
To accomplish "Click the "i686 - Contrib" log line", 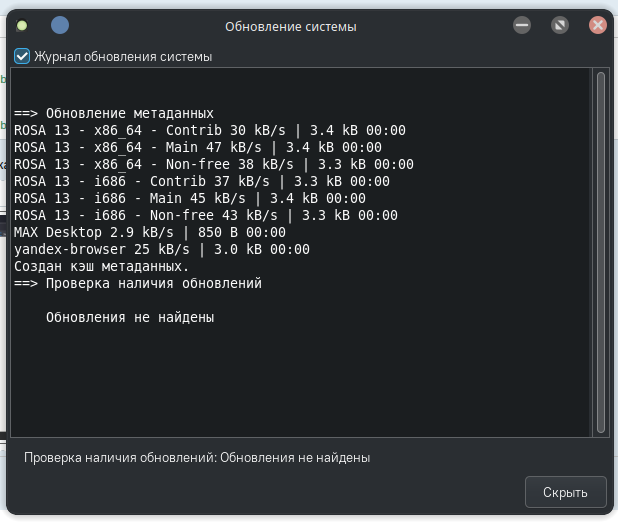I will click(202, 181).
